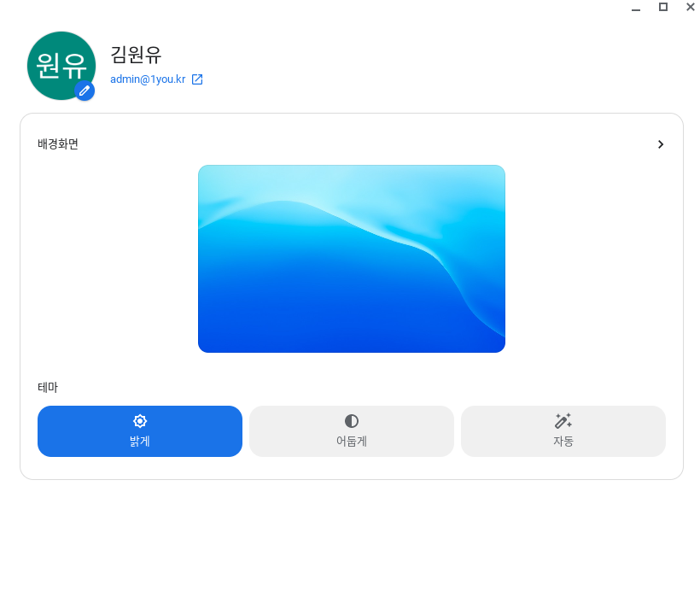Enable the 자동 auto theme option

pos(563,431)
